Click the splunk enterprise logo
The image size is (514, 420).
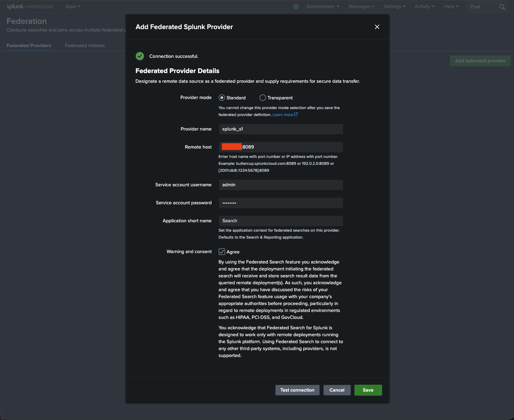click(x=30, y=7)
